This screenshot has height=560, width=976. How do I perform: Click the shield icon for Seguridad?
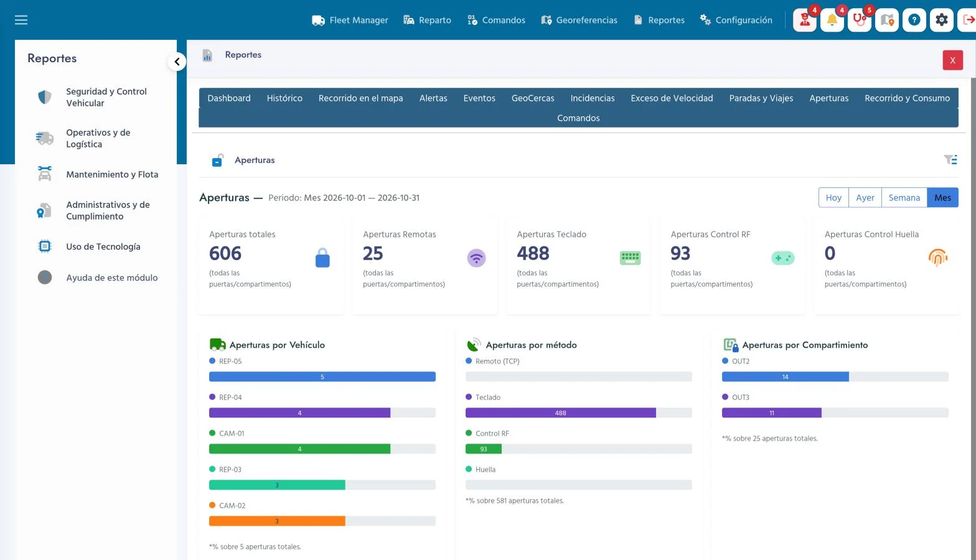point(45,97)
